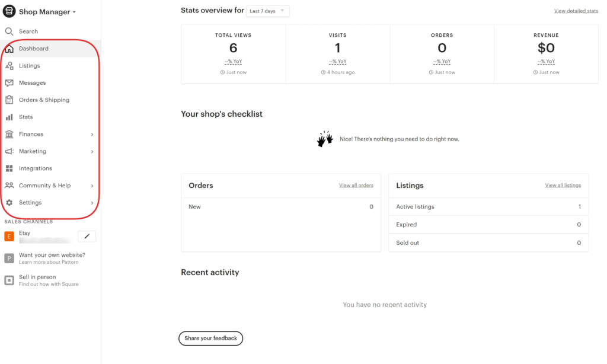Switch to the Dashboard menu entry

(34, 48)
